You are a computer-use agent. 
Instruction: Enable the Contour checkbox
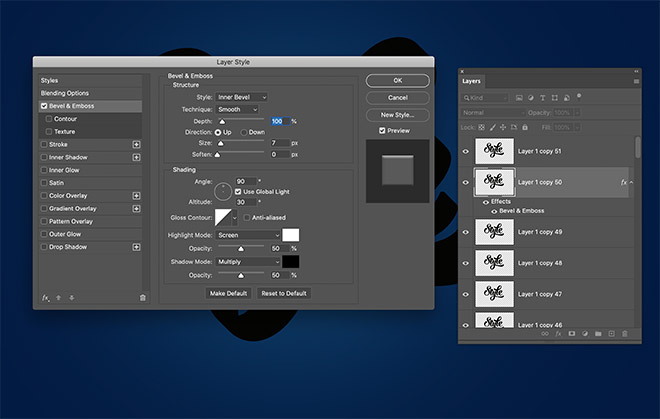pos(48,119)
